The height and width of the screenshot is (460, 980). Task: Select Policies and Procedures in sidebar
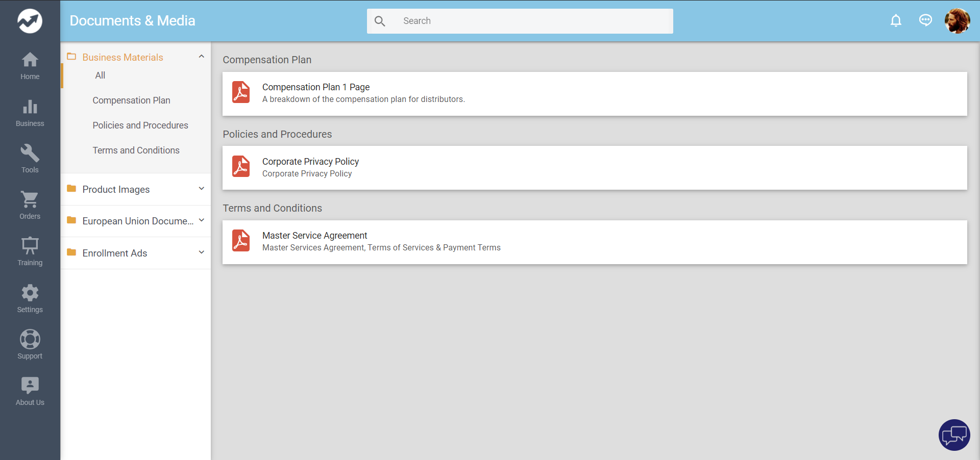[140, 125]
